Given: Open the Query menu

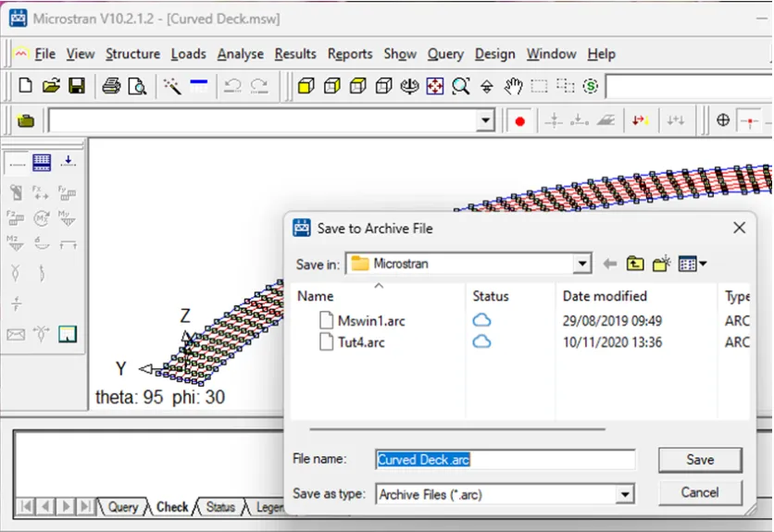Looking at the screenshot, I should 445,54.
